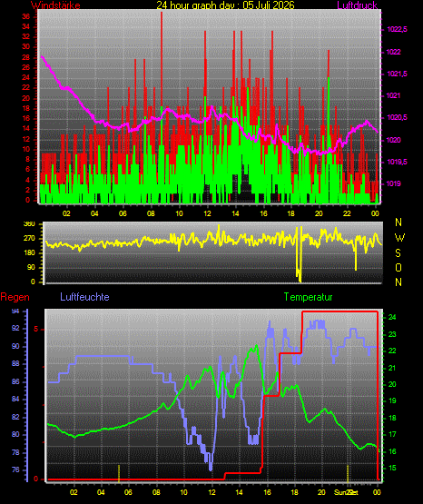
Task: Click the O compass letter on wind direction
Action: coord(398,267)
